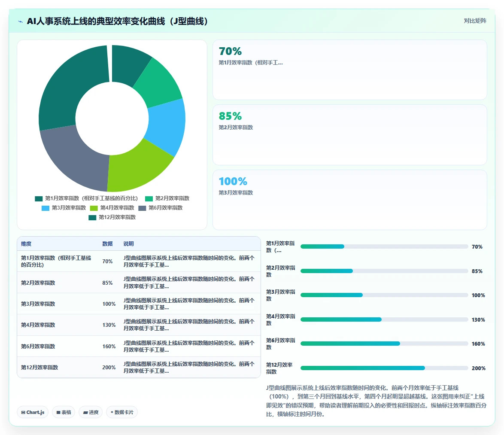Click the 200% 第12月 progress bar
The image size is (504, 435).
[384, 368]
